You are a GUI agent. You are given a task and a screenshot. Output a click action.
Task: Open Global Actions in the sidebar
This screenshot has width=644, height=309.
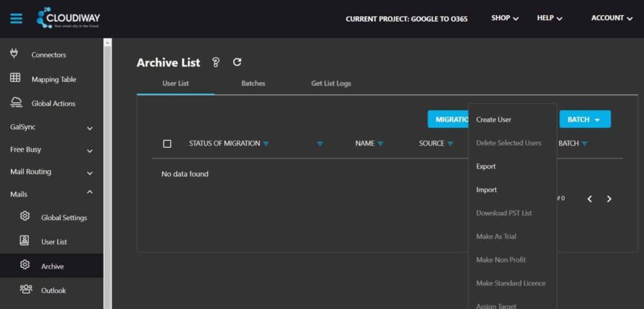(x=53, y=104)
